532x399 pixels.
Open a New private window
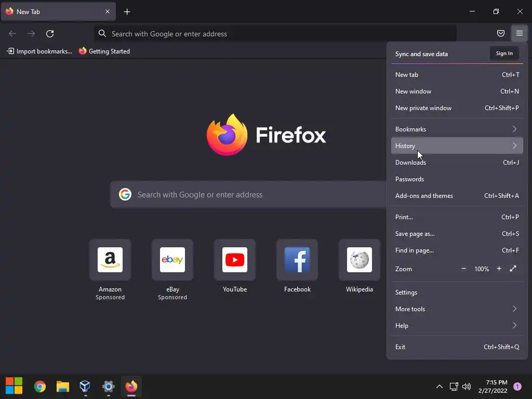coord(457,108)
